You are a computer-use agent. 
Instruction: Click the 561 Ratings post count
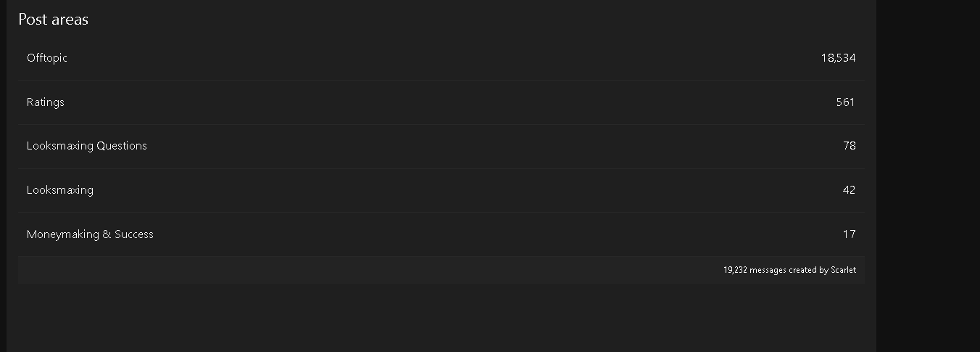coord(846,102)
